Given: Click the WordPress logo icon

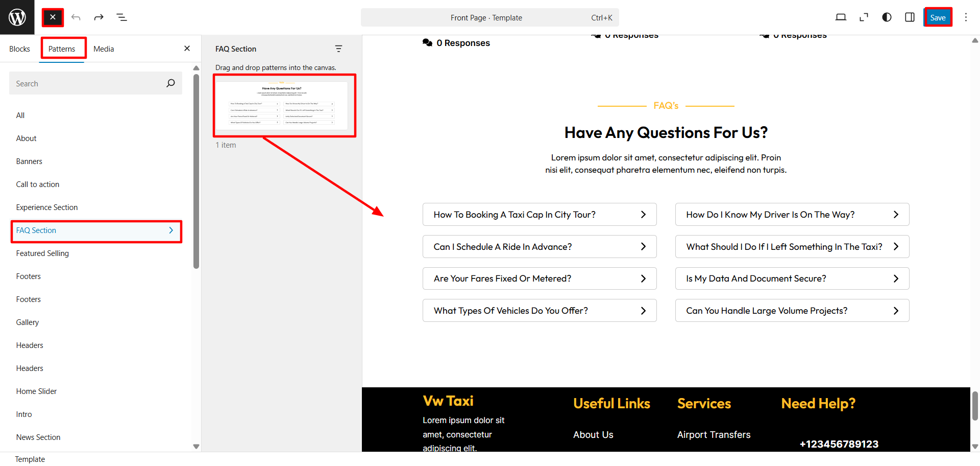Looking at the screenshot, I should [17, 17].
